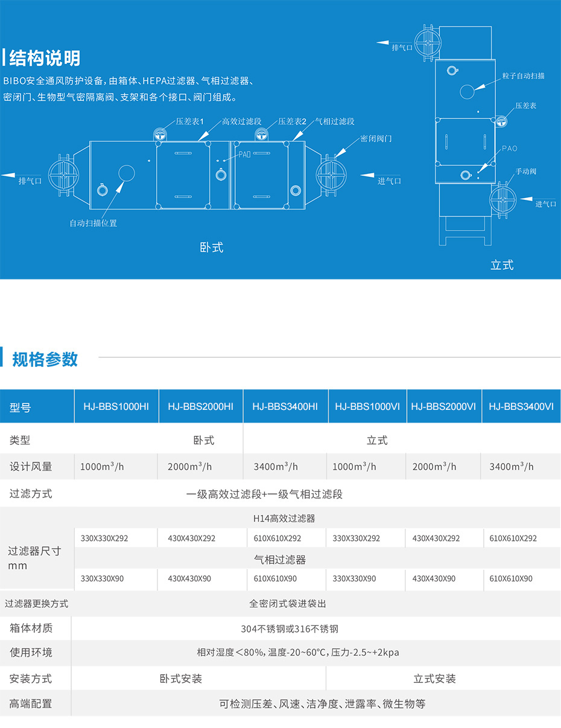
Task: Select the HJ-BBS3400VI column header
Action: point(521,406)
